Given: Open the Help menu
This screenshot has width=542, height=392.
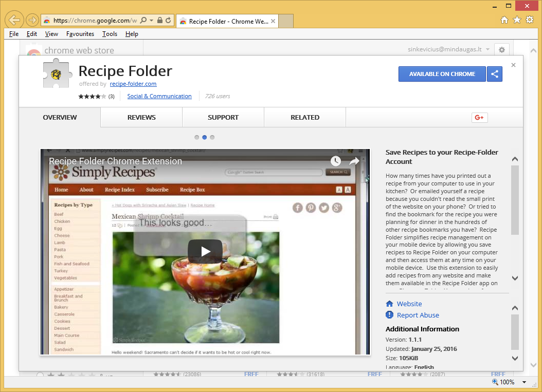Looking at the screenshot, I should pyautogui.click(x=132, y=34).
